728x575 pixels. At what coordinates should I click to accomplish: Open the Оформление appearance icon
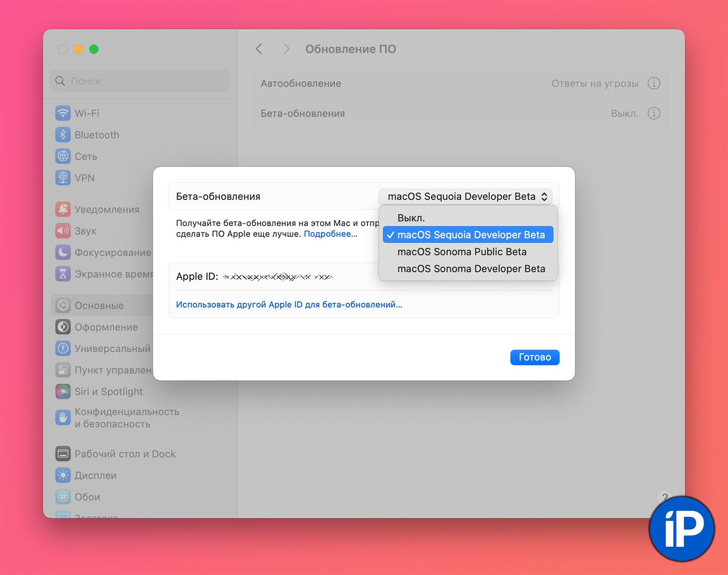63,327
